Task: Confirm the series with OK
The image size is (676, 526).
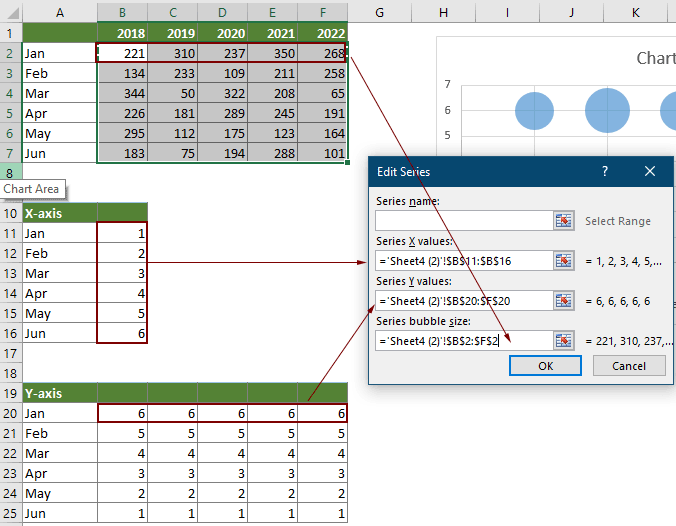Action: tap(545, 366)
